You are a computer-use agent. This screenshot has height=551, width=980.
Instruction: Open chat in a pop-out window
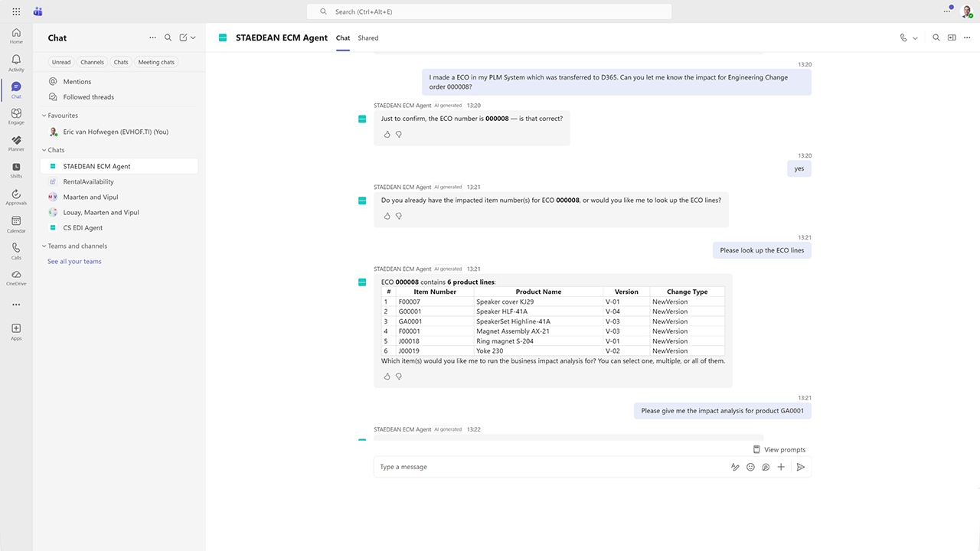[x=952, y=37]
